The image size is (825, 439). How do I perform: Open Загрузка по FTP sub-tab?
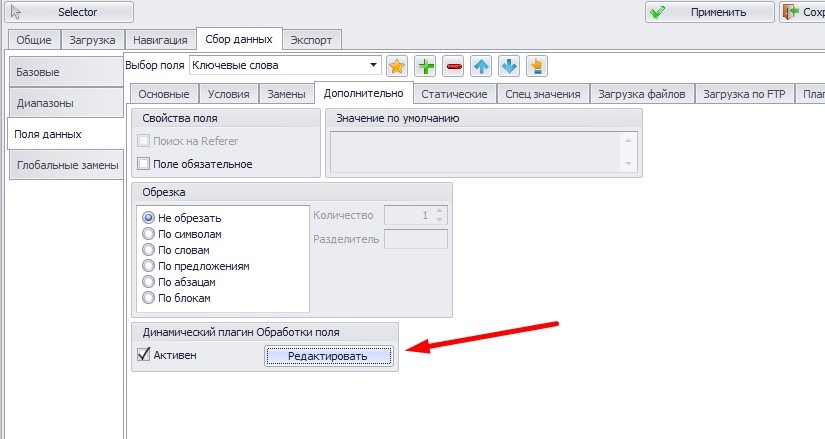tap(744, 94)
